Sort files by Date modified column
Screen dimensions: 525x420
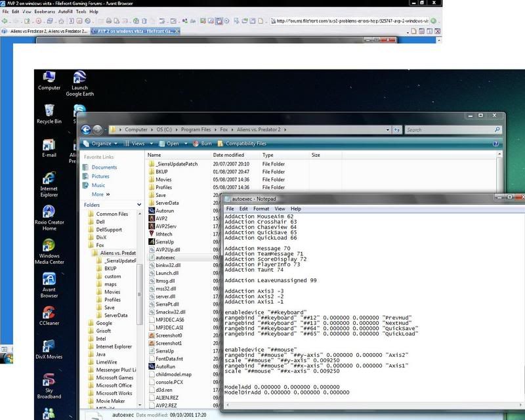pyautogui.click(x=228, y=155)
